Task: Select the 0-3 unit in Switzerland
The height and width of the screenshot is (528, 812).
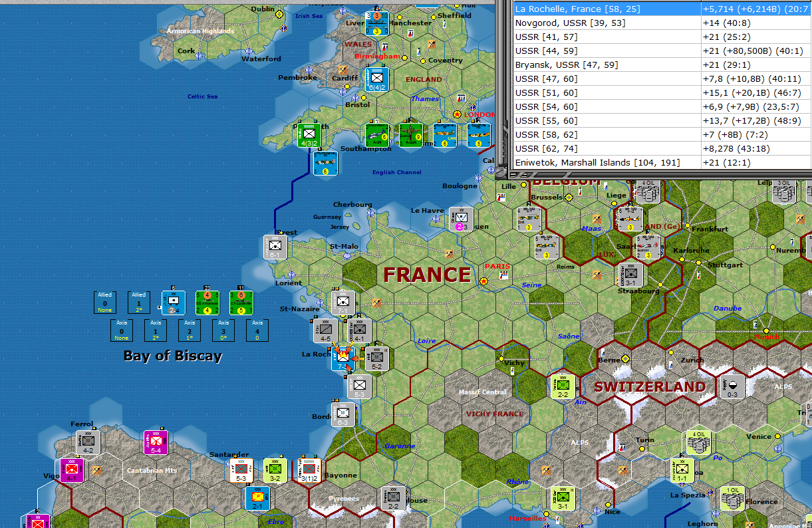Action: (x=732, y=386)
